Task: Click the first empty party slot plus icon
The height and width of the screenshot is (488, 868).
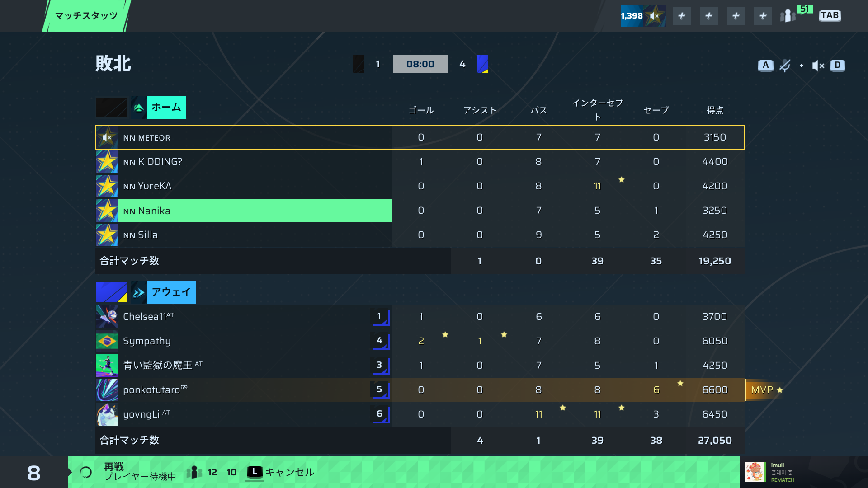Action: [x=682, y=16]
